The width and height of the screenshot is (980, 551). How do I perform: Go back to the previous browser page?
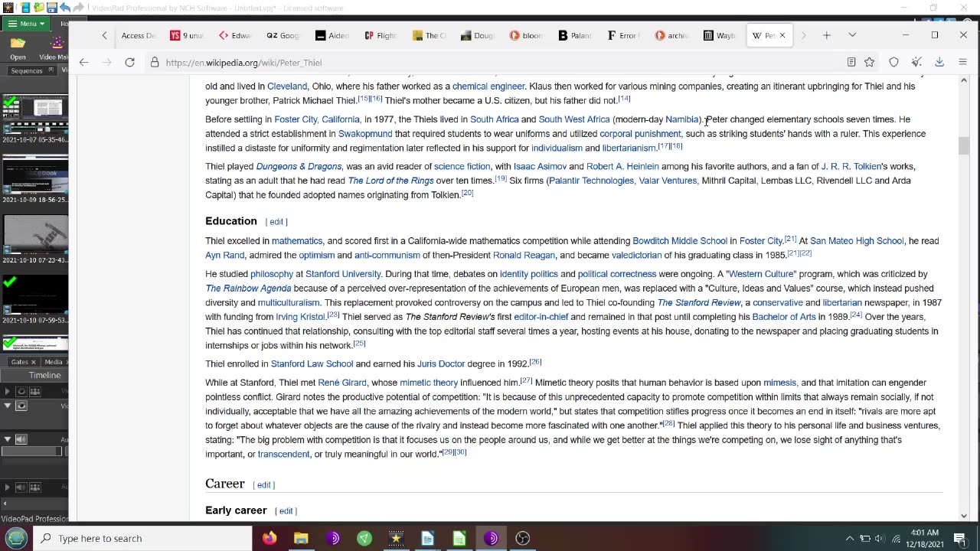point(83,63)
